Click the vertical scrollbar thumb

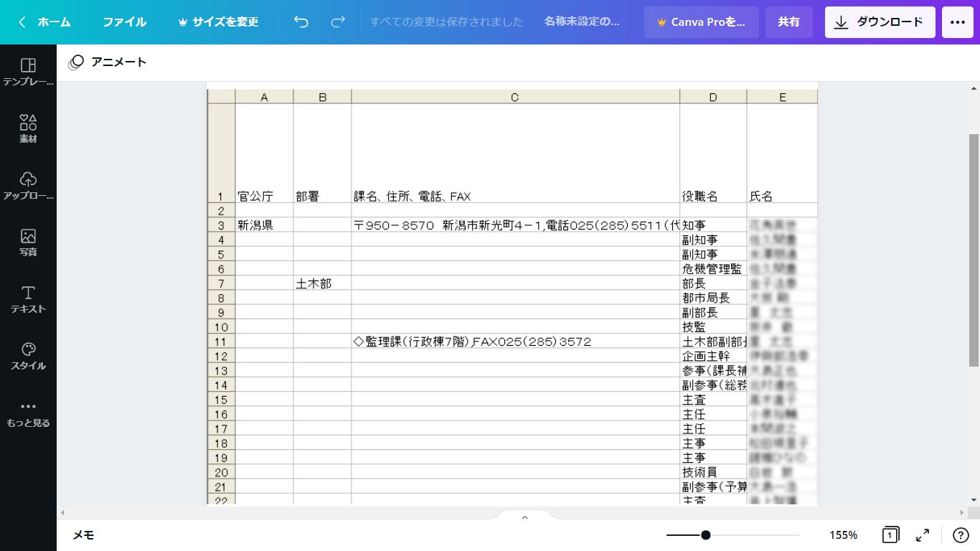click(x=974, y=250)
